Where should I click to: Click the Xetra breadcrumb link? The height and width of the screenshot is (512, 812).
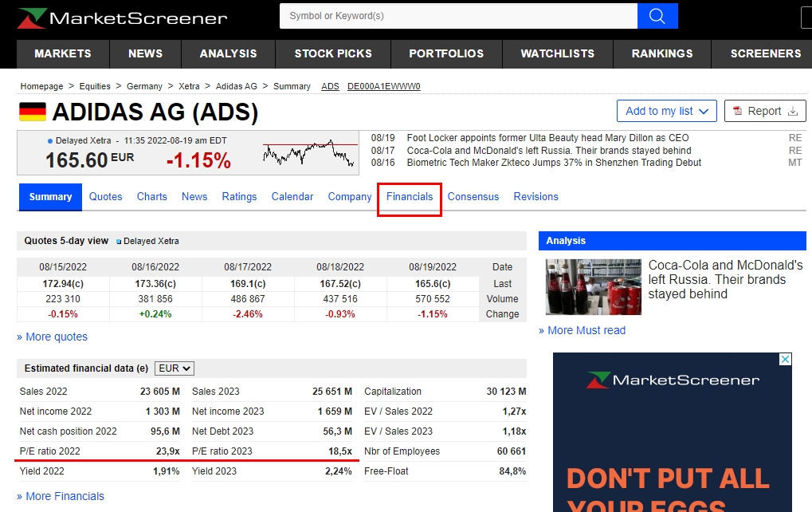(189, 87)
